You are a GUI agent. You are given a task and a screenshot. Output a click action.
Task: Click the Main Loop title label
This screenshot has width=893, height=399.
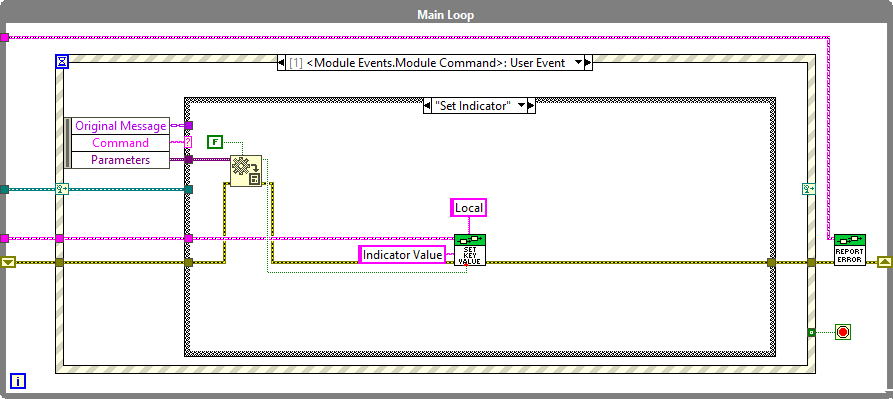(x=445, y=15)
